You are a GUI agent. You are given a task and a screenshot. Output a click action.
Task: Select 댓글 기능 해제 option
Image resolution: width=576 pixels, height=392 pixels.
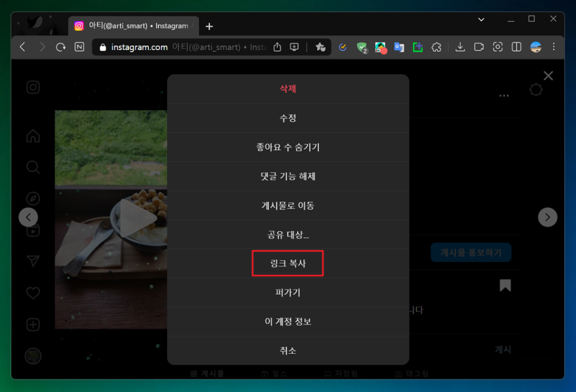click(288, 176)
